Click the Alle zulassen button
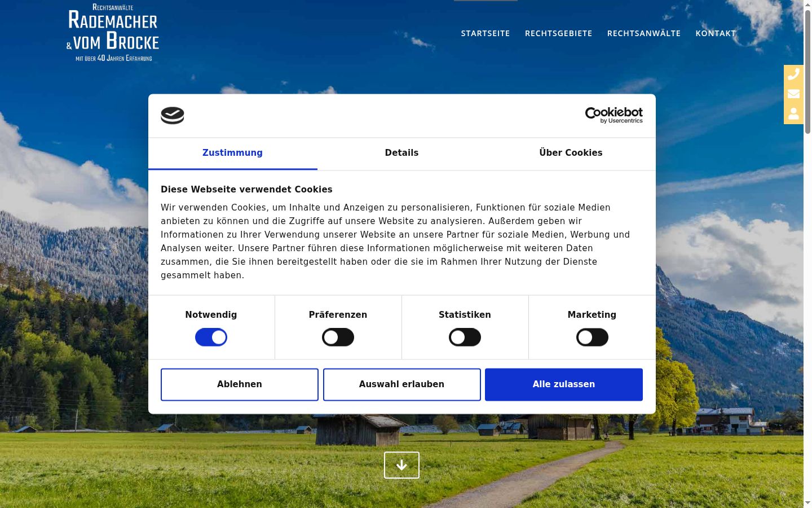The height and width of the screenshot is (508, 812). tap(564, 384)
